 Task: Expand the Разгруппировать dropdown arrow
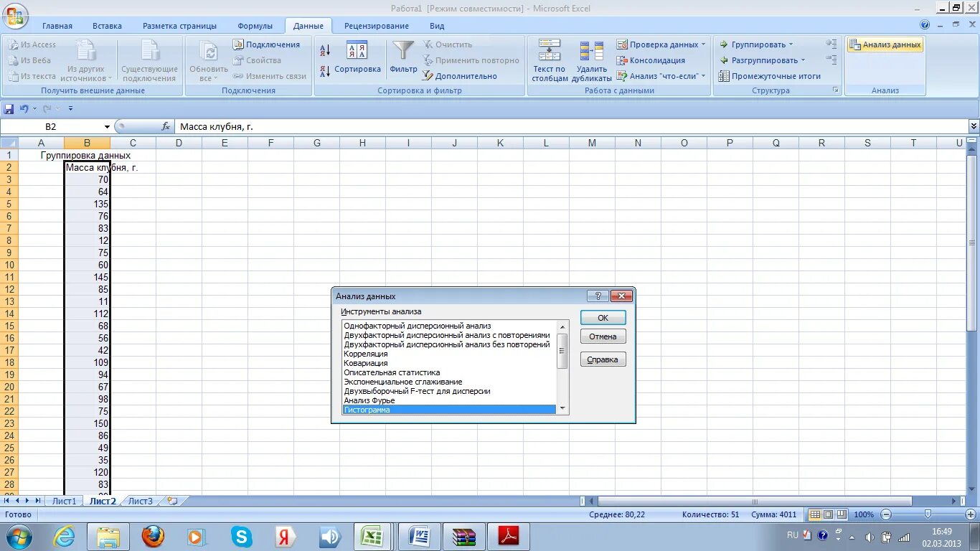[803, 60]
